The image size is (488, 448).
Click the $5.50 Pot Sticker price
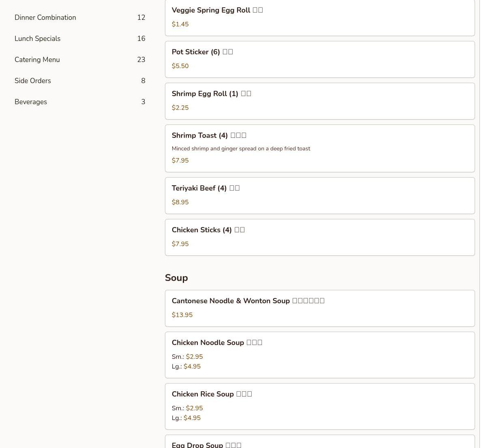click(180, 66)
